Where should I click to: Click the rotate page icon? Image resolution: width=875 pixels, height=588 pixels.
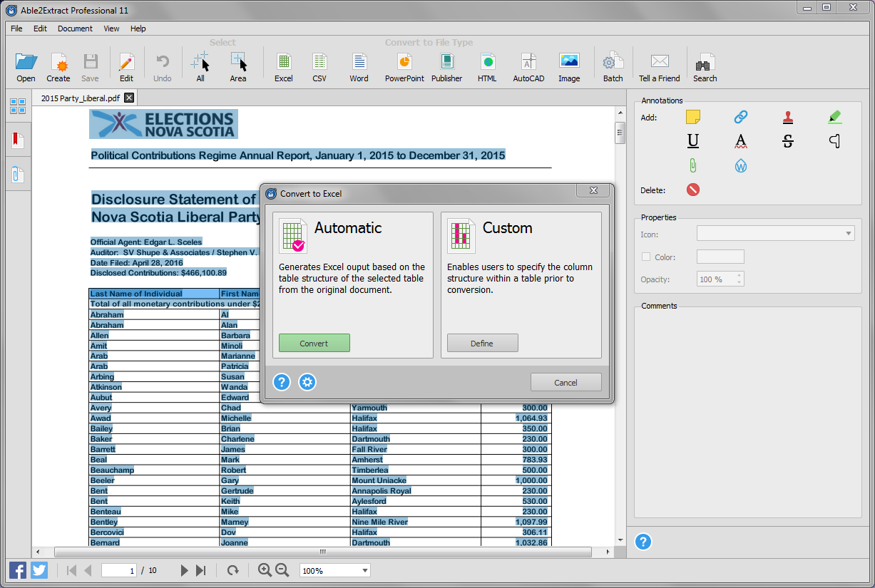tap(232, 570)
